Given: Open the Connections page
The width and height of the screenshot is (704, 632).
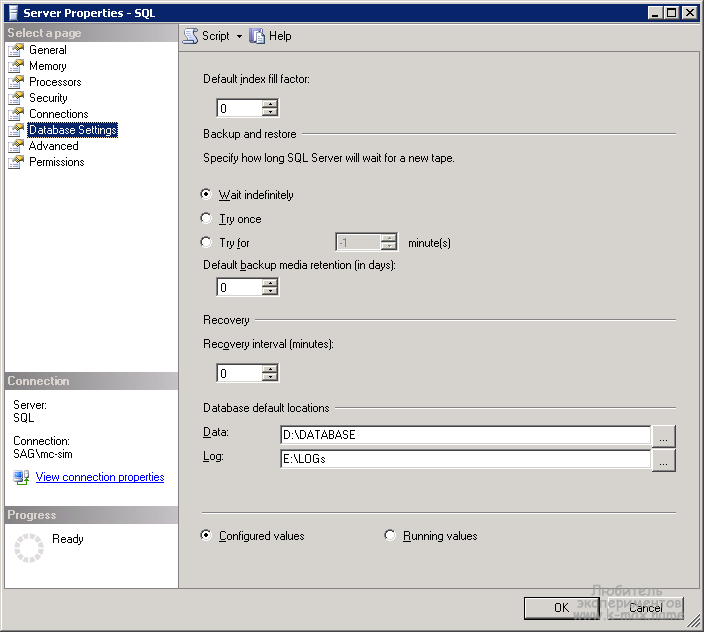Looking at the screenshot, I should (58, 114).
